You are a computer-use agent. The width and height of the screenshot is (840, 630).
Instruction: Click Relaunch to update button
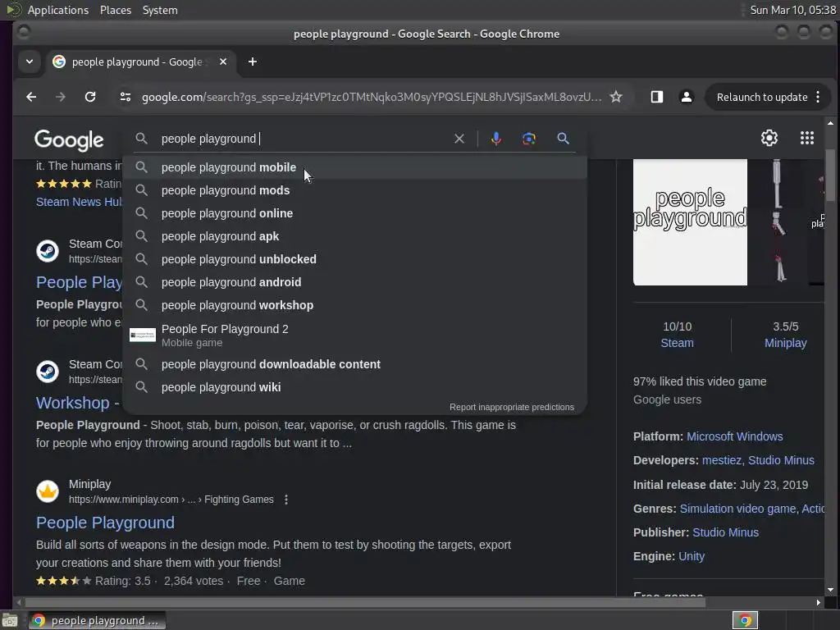pos(762,97)
